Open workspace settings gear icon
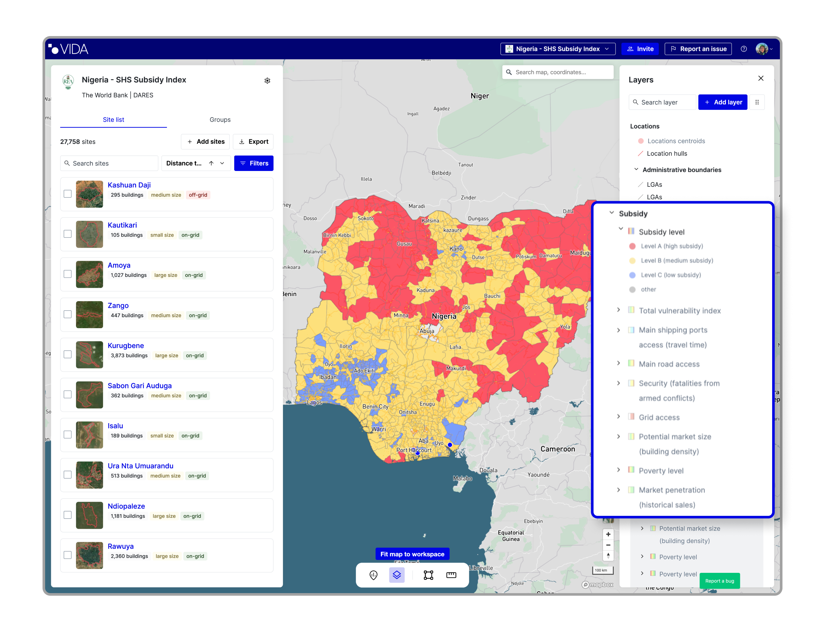The height and width of the screenshot is (644, 825). 267,80
